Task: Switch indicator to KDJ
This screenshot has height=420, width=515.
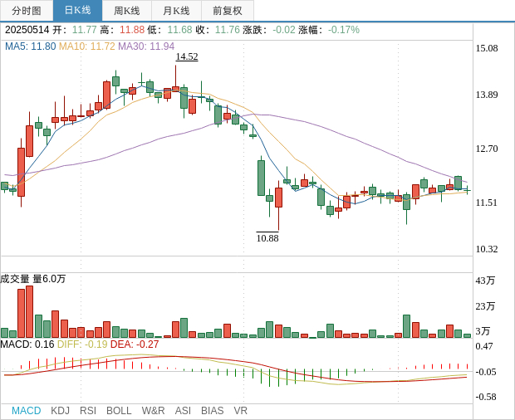Action: 60,411
